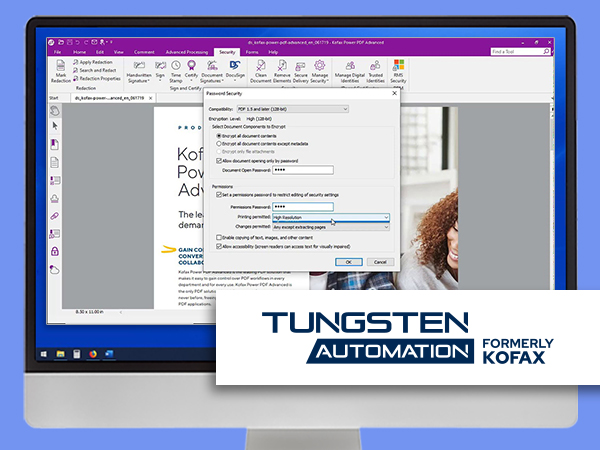Open the DocuSign tool
The image size is (600, 450).
point(235,70)
